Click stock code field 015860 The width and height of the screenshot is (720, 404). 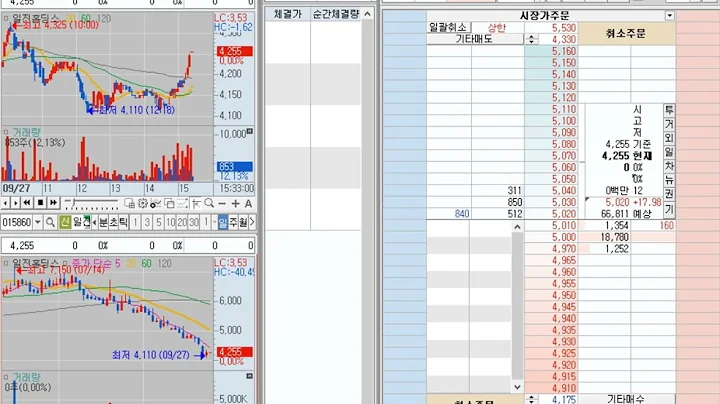(17, 223)
